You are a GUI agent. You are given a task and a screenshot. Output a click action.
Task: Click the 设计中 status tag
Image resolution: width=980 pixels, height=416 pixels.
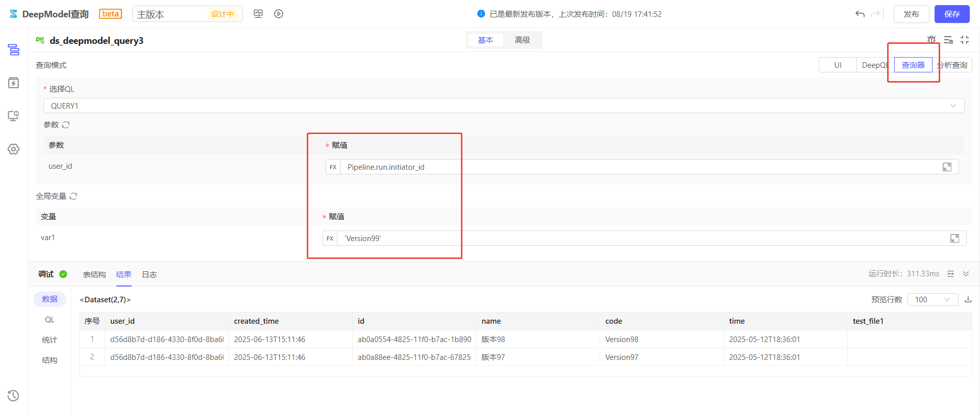[223, 14]
